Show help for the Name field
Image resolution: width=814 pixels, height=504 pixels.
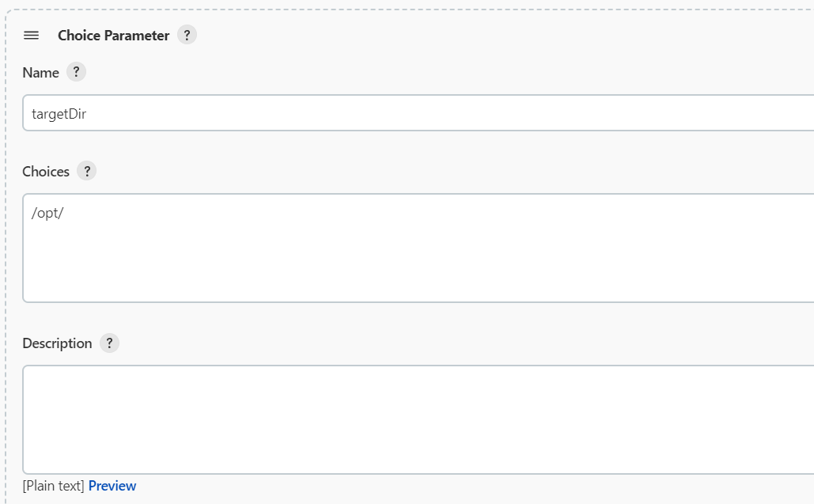(x=76, y=72)
